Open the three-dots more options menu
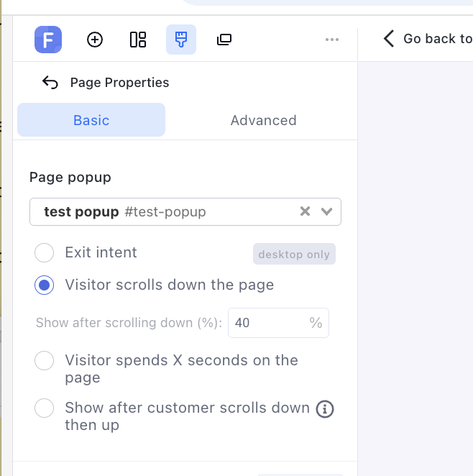 [x=332, y=40]
